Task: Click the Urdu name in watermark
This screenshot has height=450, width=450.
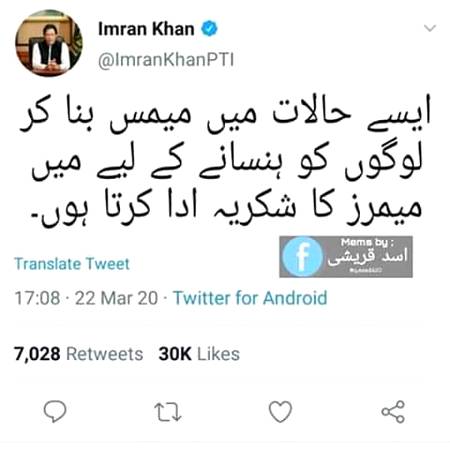Action: click(x=367, y=257)
